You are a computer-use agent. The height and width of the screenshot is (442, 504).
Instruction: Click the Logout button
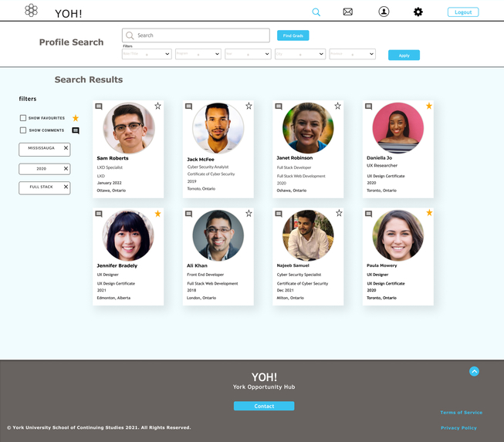click(x=463, y=12)
